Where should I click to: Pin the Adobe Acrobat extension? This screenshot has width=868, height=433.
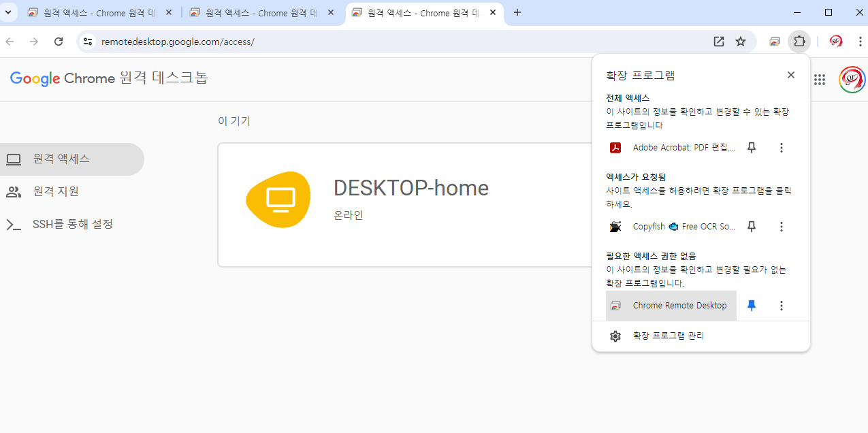752,148
